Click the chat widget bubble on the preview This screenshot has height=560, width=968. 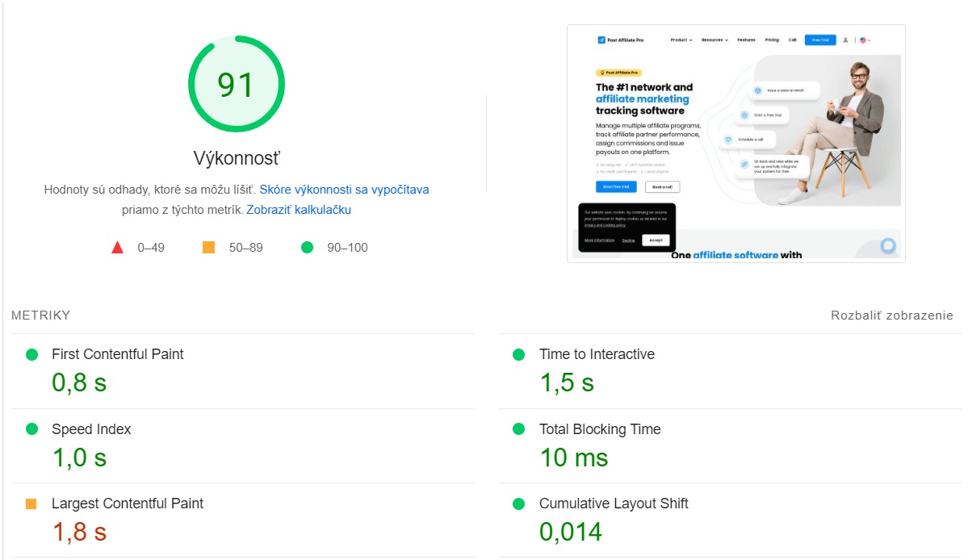(x=886, y=244)
